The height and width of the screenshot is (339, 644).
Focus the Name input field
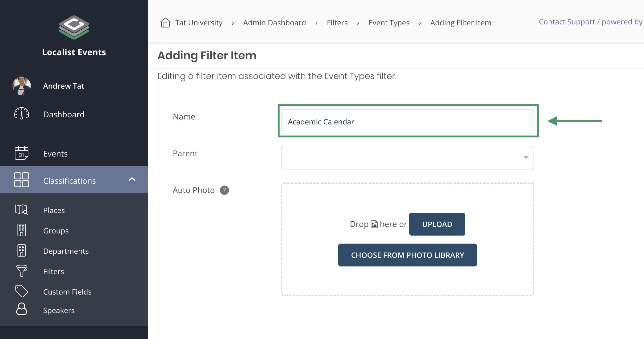(407, 121)
